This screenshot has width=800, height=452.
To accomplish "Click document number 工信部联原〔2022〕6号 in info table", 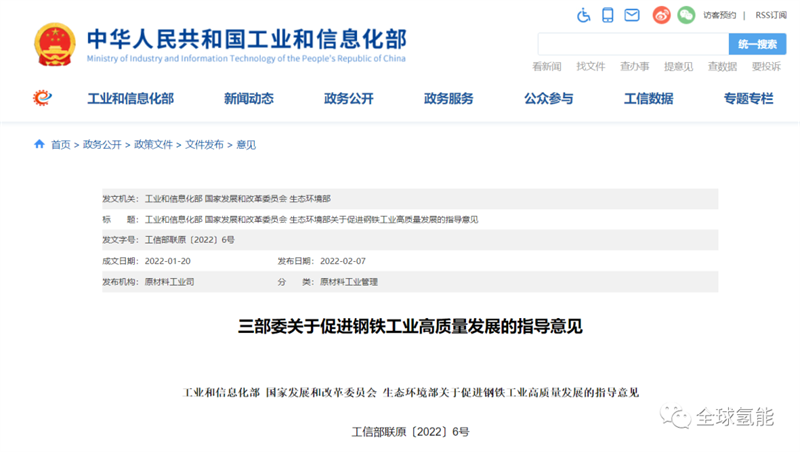I will (x=190, y=240).
